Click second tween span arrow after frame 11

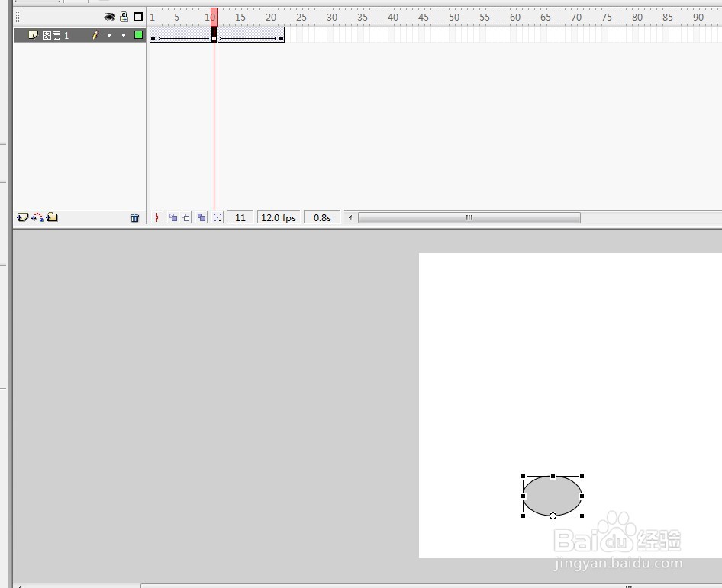(248, 39)
